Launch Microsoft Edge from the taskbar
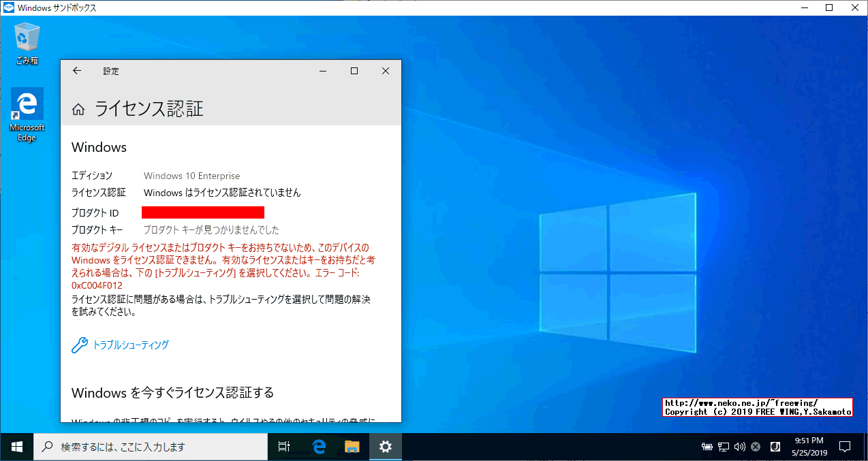868x461 pixels. (318, 446)
